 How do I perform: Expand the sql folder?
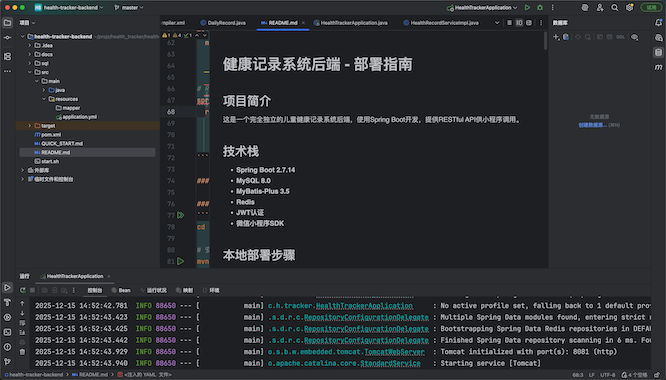pyautogui.click(x=30, y=63)
